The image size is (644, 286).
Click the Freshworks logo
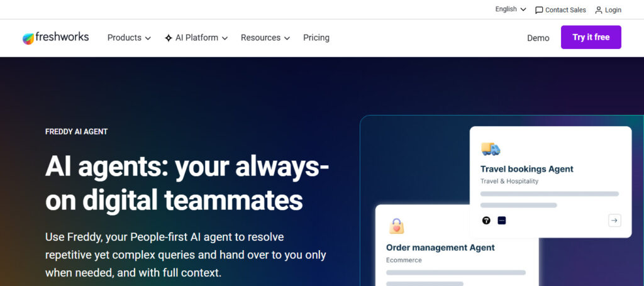click(x=55, y=38)
